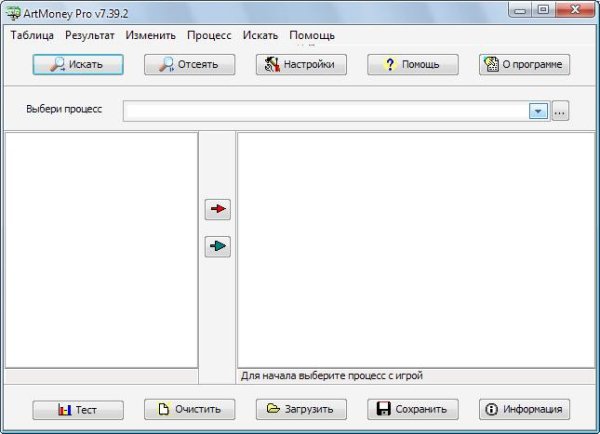Open the О программе about button
The image size is (600, 434).
524,64
